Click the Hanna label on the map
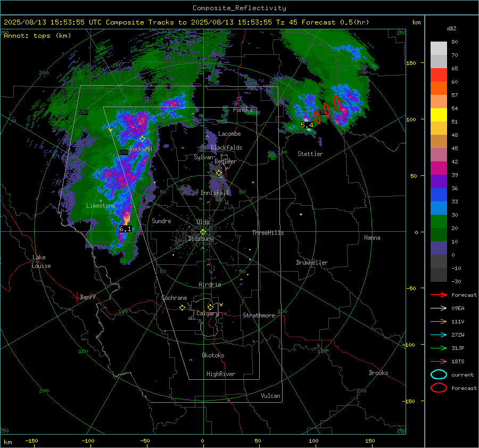The width and height of the screenshot is (479, 448). [372, 238]
